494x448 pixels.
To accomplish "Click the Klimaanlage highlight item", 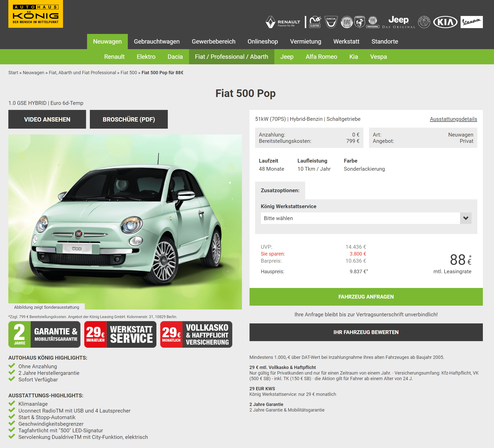I will pos(33,404).
